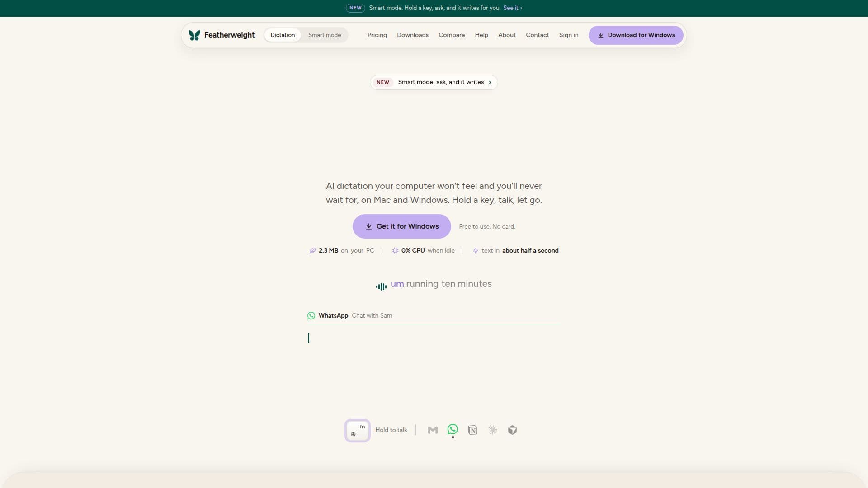Click the 'See it' banner link
Screen dimensions: 868x488
[x=512, y=8]
